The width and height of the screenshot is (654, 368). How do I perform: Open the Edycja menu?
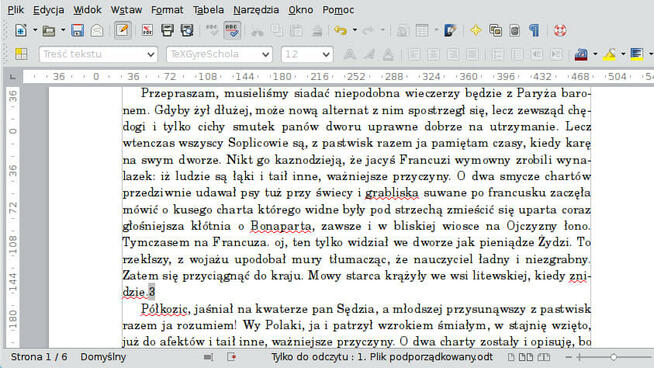coord(49,10)
